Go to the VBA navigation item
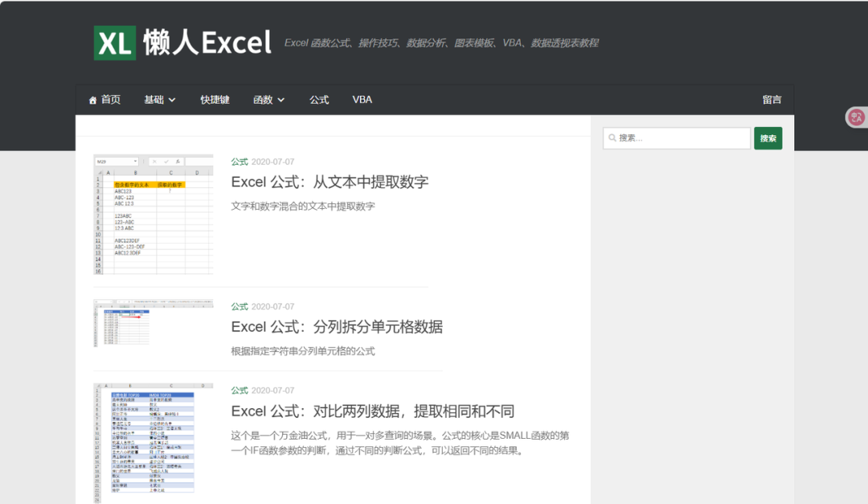This screenshot has height=504, width=868. pyautogui.click(x=362, y=100)
